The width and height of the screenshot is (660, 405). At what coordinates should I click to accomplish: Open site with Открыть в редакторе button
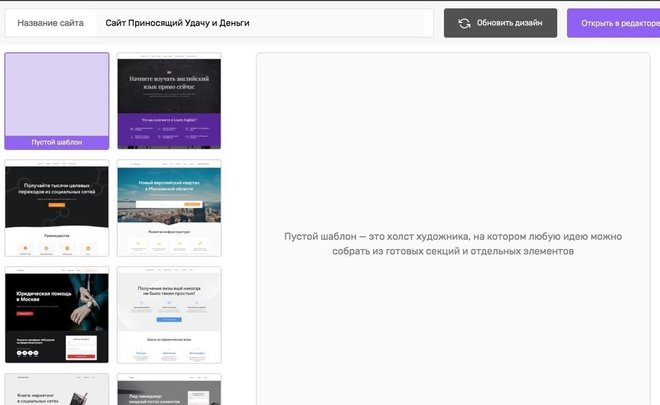click(x=613, y=23)
